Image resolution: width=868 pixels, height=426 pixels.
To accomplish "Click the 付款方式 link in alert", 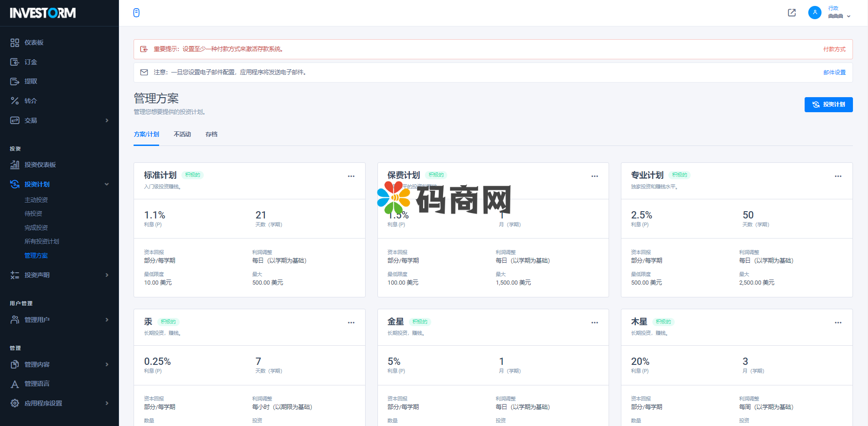I will [x=834, y=49].
